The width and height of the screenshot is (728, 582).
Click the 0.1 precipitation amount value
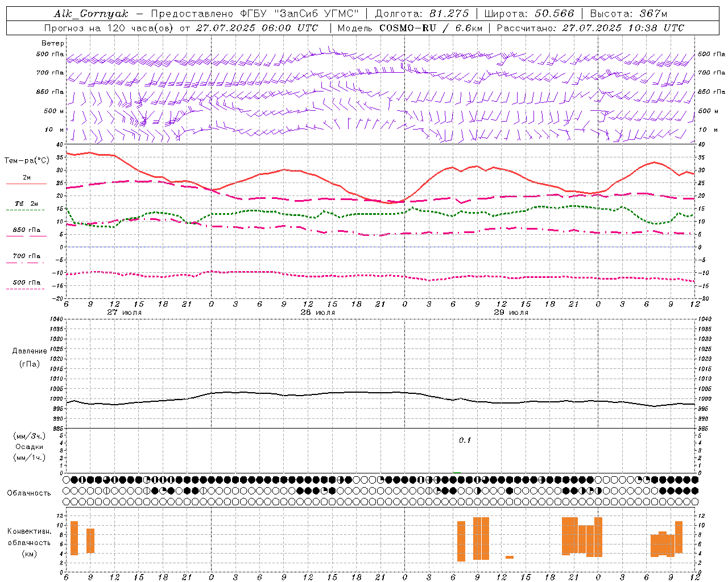(x=465, y=440)
